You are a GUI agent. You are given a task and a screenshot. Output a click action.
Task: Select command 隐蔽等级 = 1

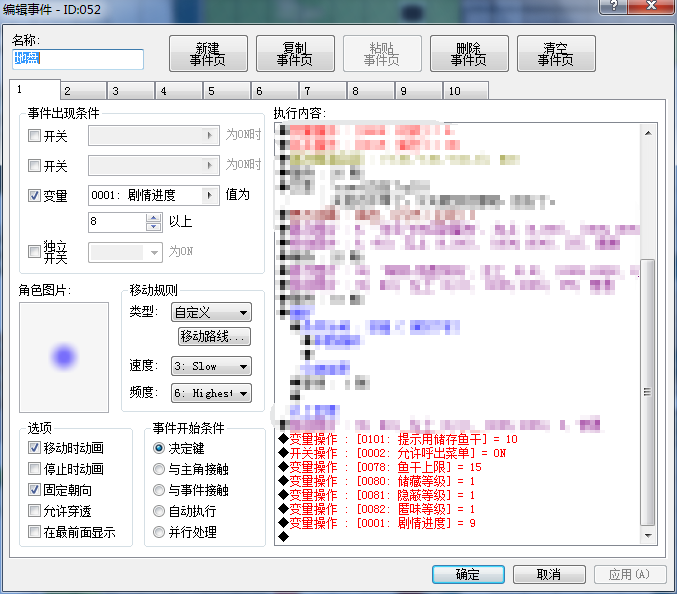pos(376,495)
